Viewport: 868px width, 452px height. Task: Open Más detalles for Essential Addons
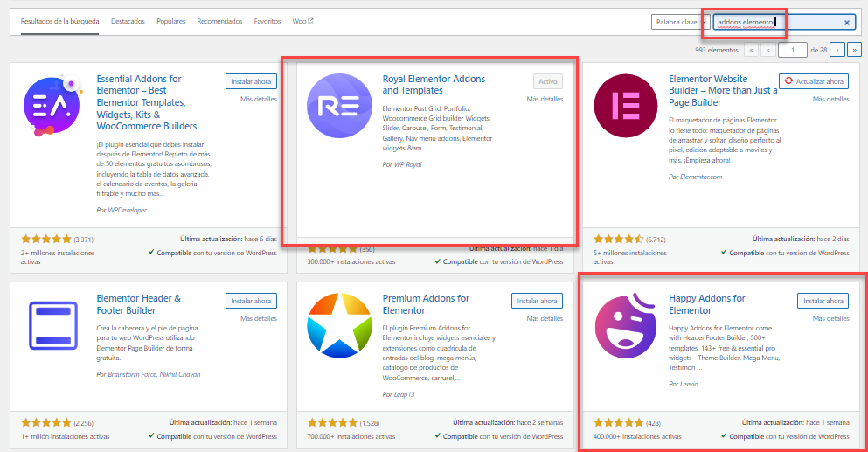pos(259,99)
